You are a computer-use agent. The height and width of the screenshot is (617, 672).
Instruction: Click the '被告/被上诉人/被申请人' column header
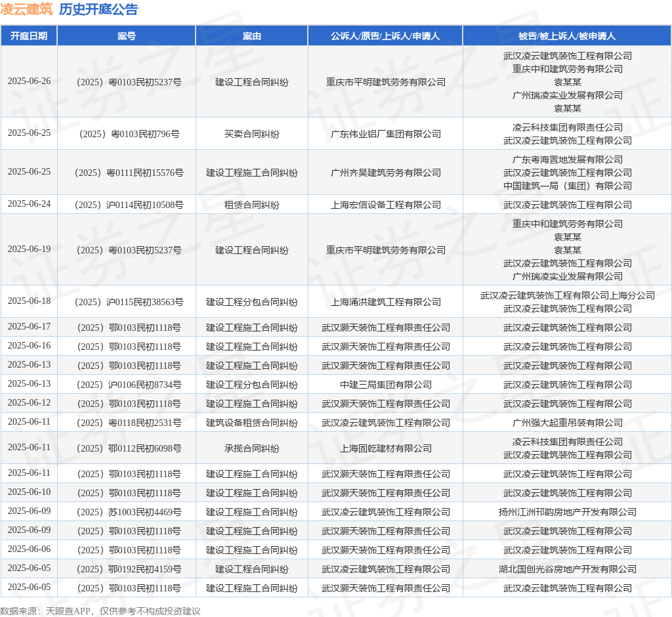(x=567, y=36)
